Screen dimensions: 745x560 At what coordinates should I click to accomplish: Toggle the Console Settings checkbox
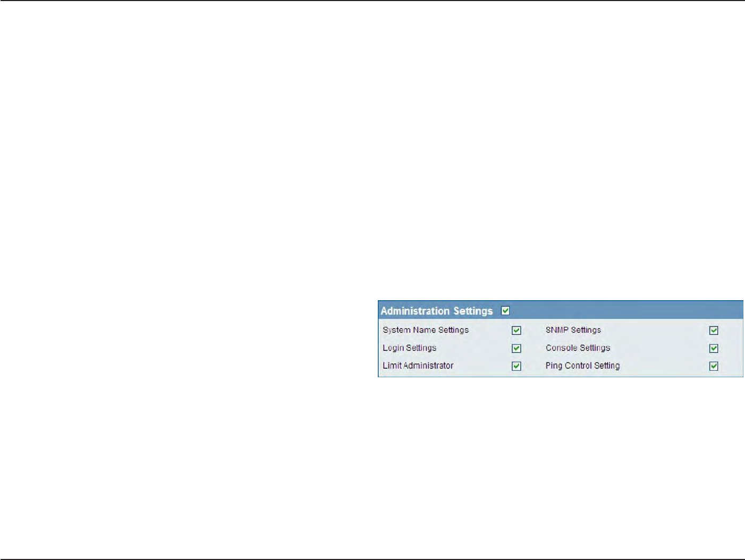tap(714, 349)
